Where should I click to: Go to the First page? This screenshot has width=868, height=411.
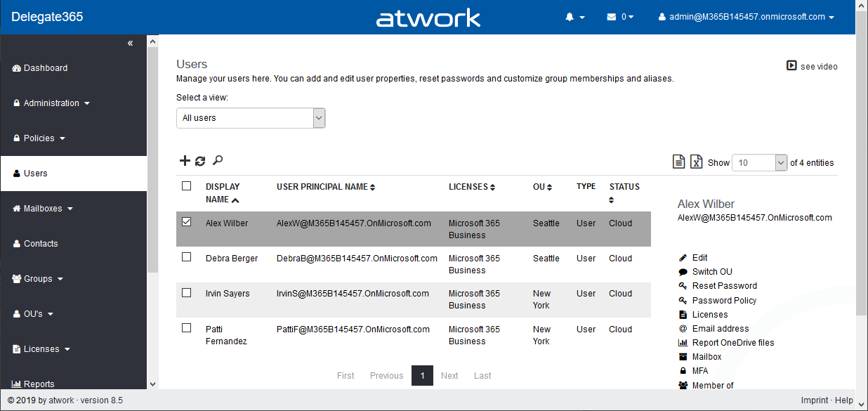346,376
